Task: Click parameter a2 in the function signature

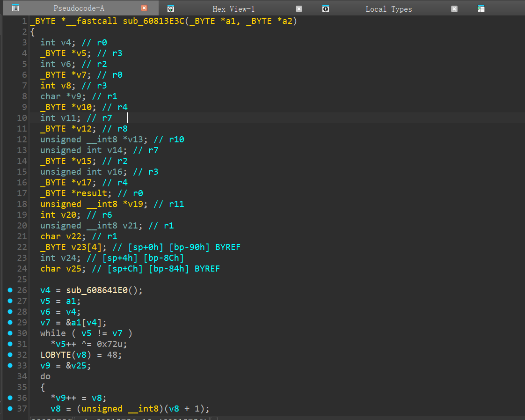Action: click(287, 21)
